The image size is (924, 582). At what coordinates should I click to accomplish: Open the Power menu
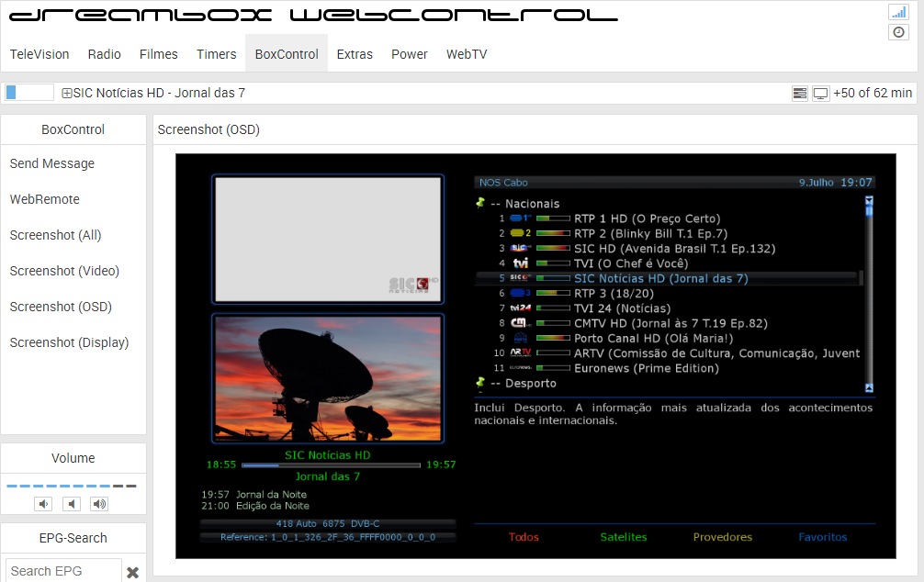[x=410, y=54]
